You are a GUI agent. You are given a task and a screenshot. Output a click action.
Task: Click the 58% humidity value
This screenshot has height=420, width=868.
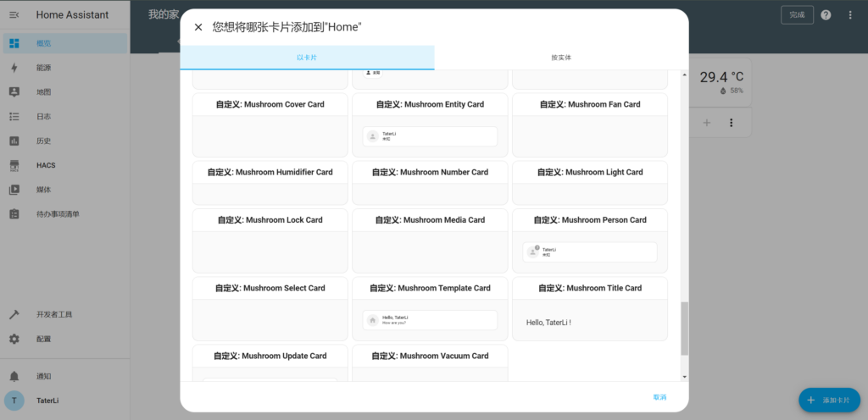point(737,91)
